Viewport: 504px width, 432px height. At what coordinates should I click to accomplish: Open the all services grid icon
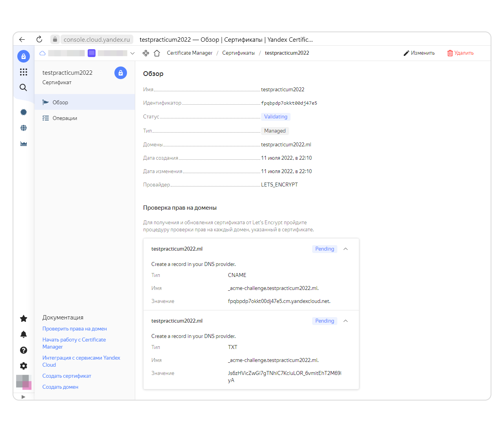(24, 72)
